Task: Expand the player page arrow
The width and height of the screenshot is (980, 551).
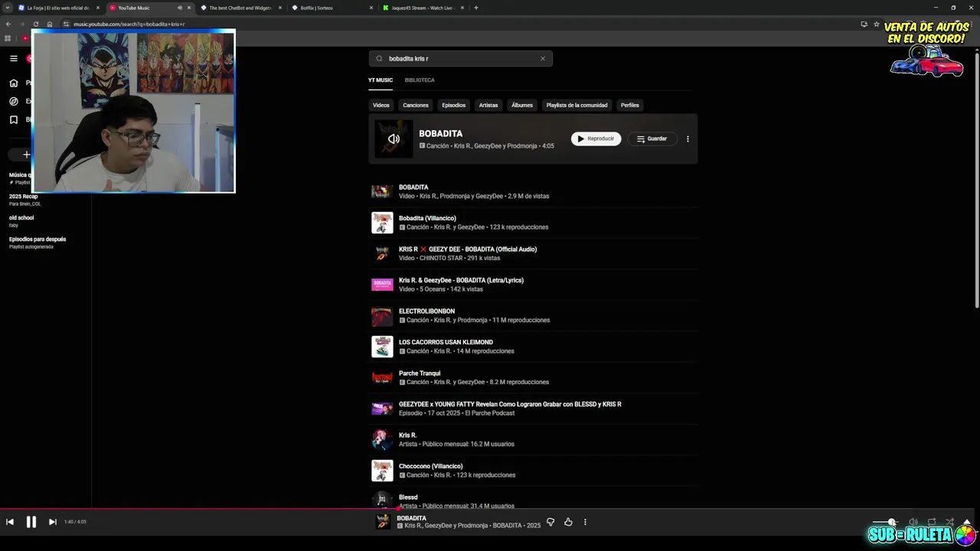Action: [967, 522]
